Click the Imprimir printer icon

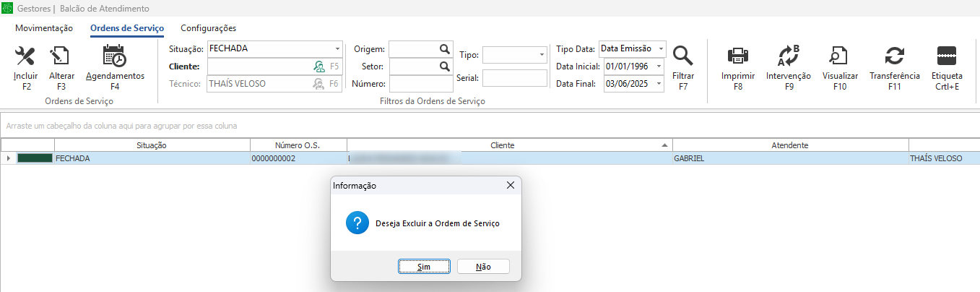point(737,56)
